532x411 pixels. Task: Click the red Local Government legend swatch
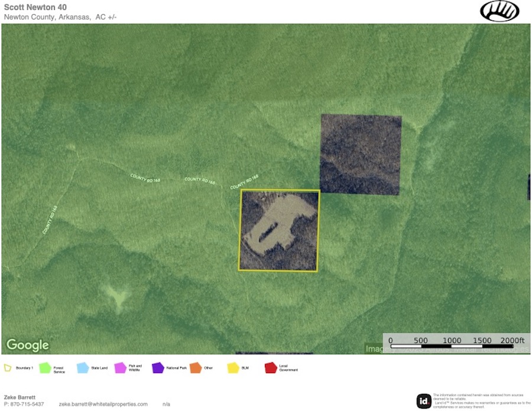(x=271, y=368)
